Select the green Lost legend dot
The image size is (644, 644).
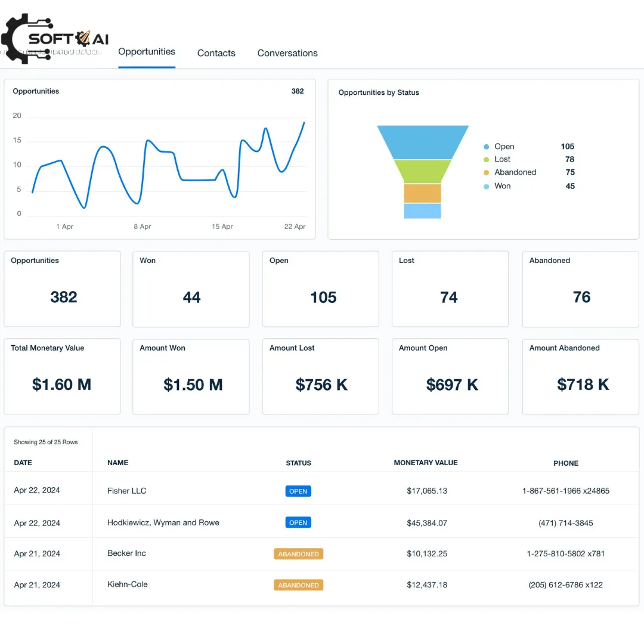coord(487,160)
